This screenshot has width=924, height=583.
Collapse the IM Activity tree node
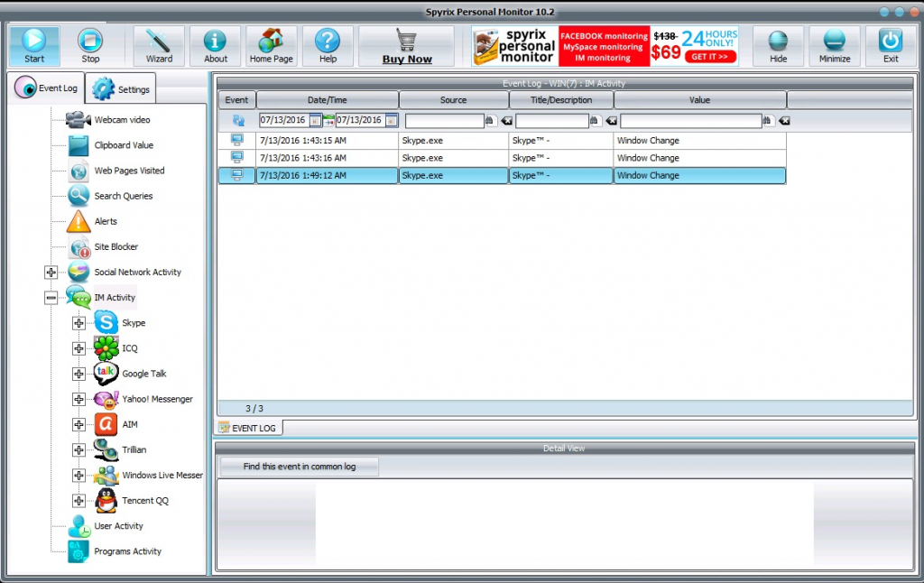tap(51, 298)
